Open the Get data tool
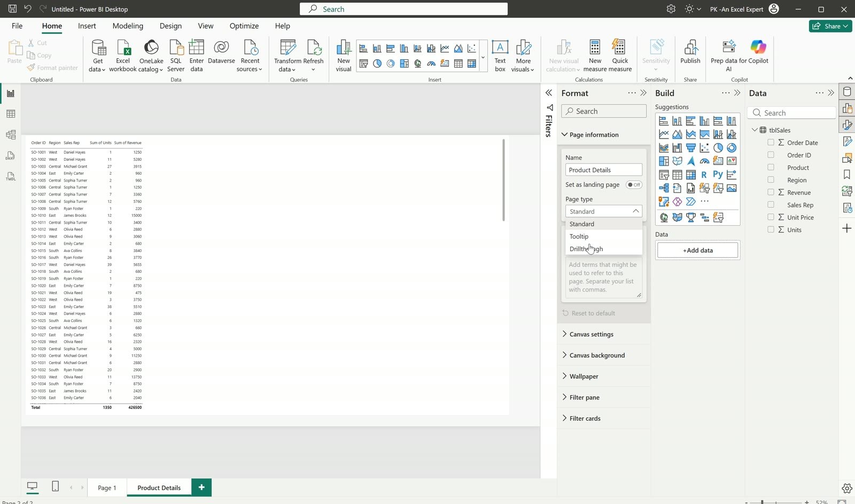The width and height of the screenshot is (855, 504). [97, 56]
